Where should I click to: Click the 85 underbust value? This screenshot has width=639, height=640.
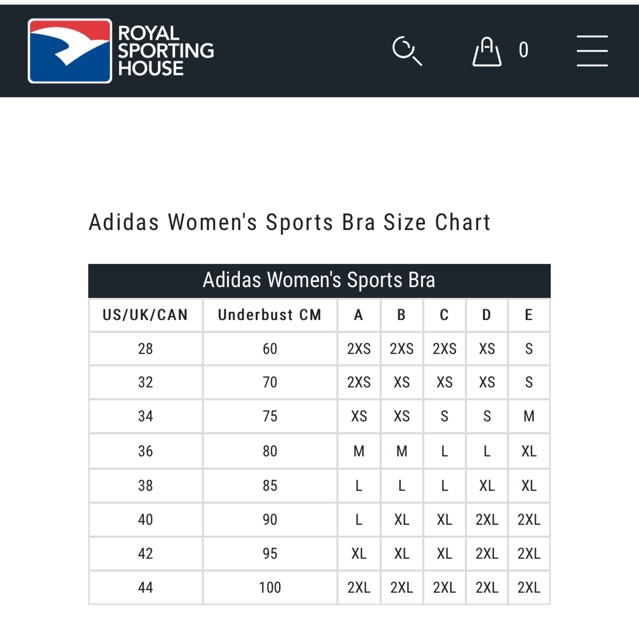tap(270, 485)
